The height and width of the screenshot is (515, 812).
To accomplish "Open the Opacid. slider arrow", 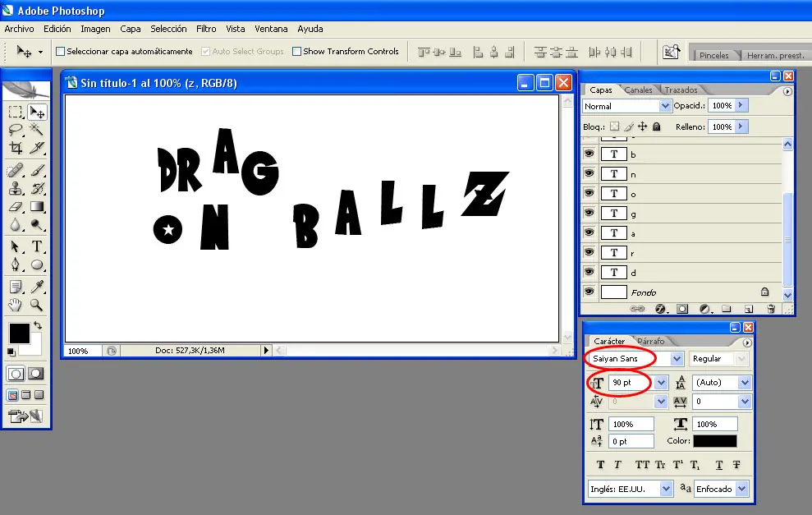I will point(741,105).
